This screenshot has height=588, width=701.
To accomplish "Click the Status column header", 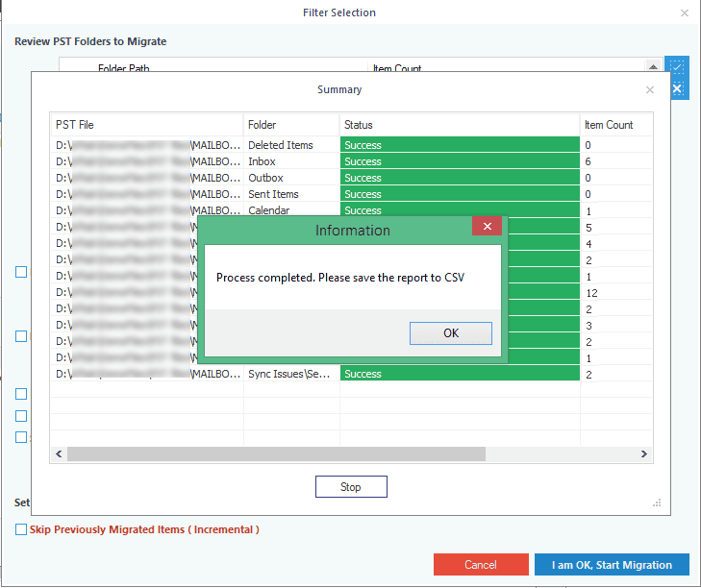I will tap(460, 125).
